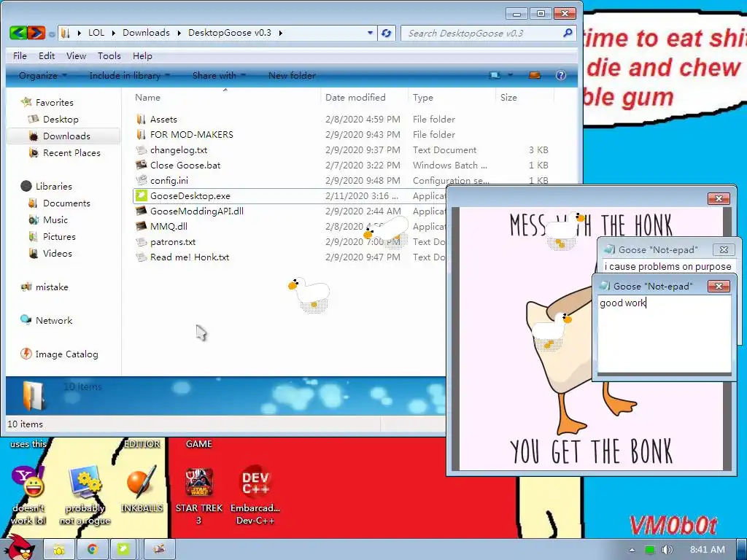Select Read me! Honk.txt file
Screen dimensions: 747x560
click(190, 257)
